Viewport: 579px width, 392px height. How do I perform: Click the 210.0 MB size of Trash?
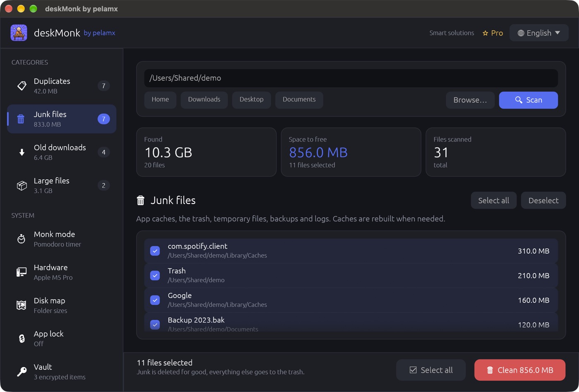(534, 276)
